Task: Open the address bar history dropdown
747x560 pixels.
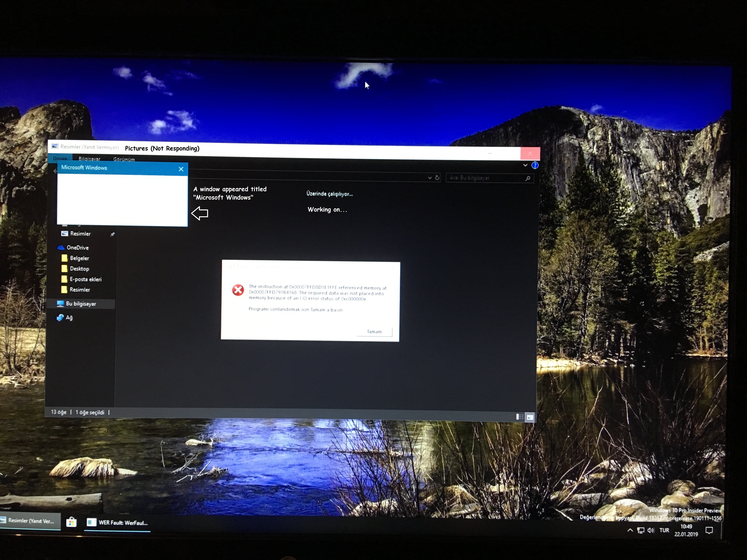Action: point(430,178)
